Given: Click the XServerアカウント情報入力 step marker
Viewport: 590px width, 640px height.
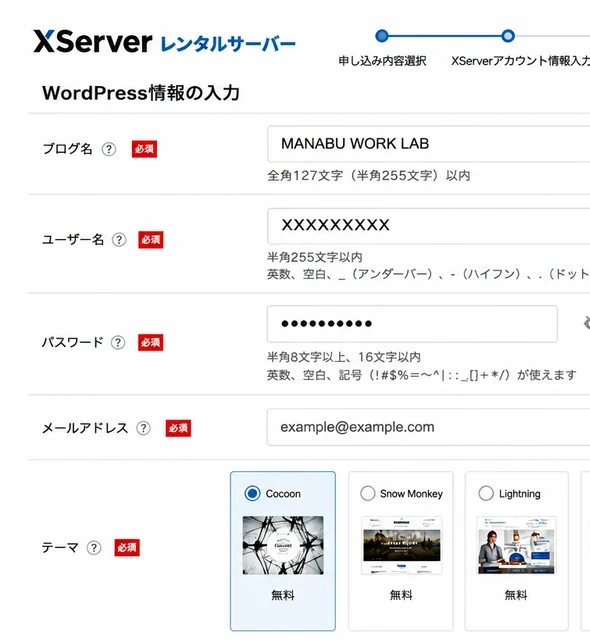Looking at the screenshot, I should tap(508, 36).
